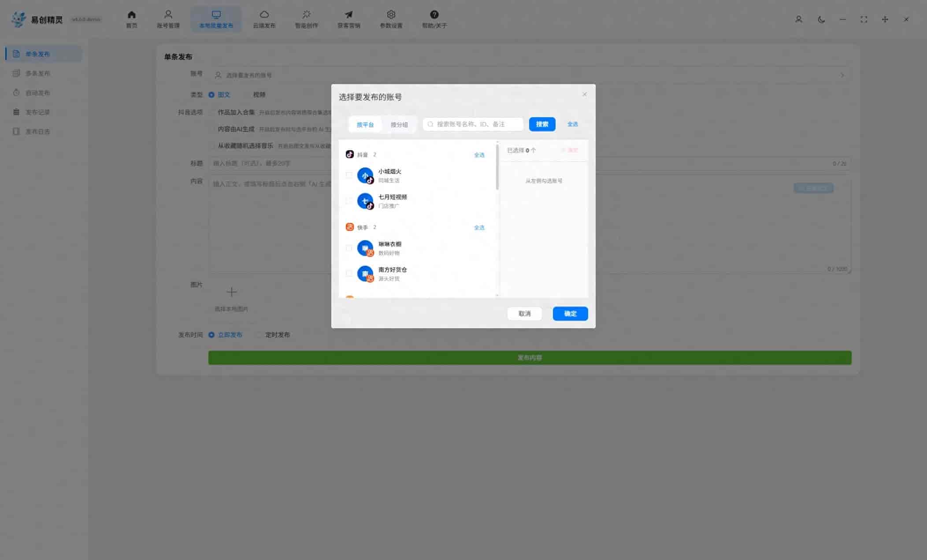This screenshot has width=927, height=560.
Task: Select the 立即发布 radio button
Action: click(211, 335)
